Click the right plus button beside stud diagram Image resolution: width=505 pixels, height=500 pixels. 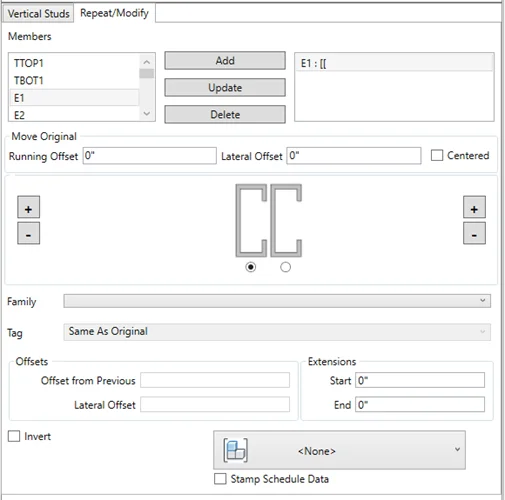click(474, 207)
